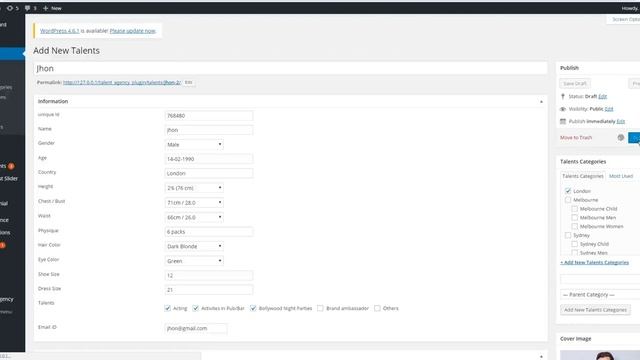
Task: Click the visibility eye icon
Action: (x=563, y=109)
